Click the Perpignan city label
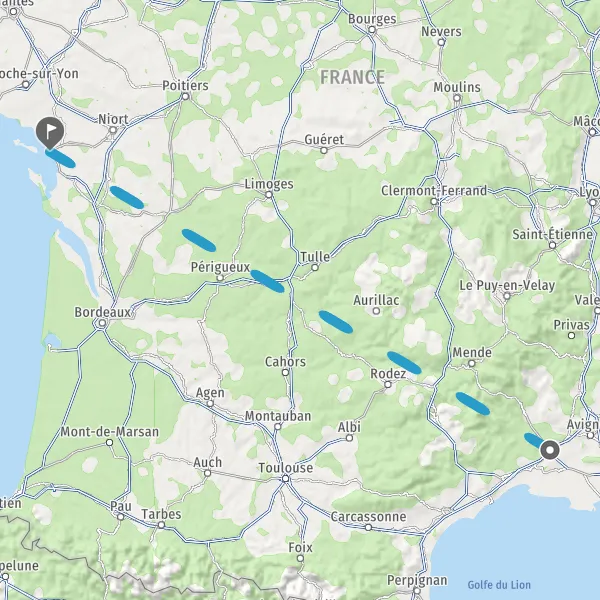The image size is (600, 600). click(417, 580)
